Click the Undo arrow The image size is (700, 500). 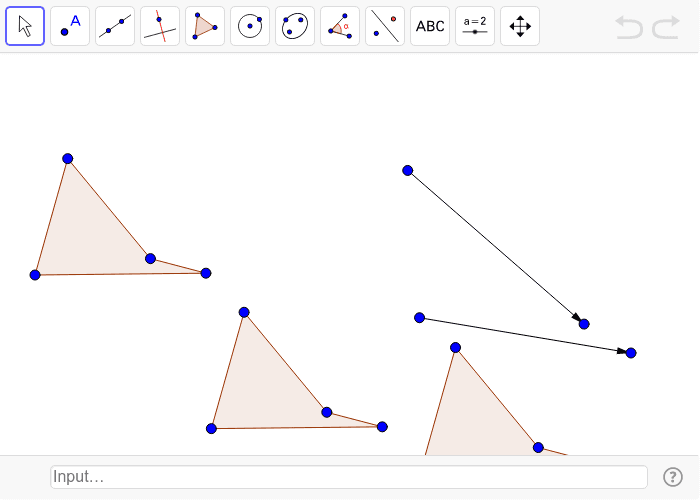pos(629,27)
